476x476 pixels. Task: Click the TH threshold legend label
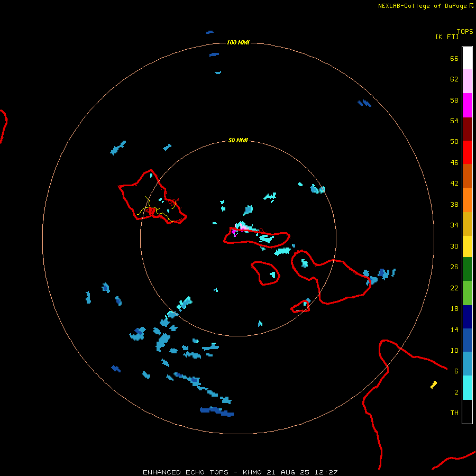(454, 413)
